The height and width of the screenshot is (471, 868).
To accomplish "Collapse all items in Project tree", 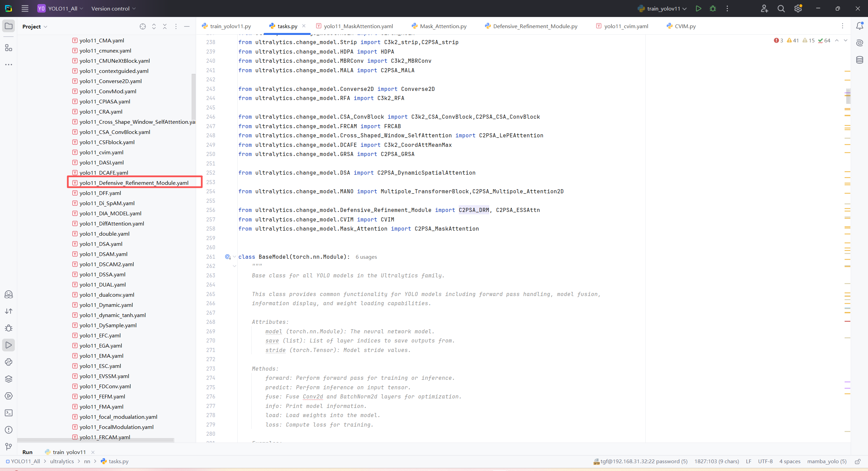I will pos(165,26).
